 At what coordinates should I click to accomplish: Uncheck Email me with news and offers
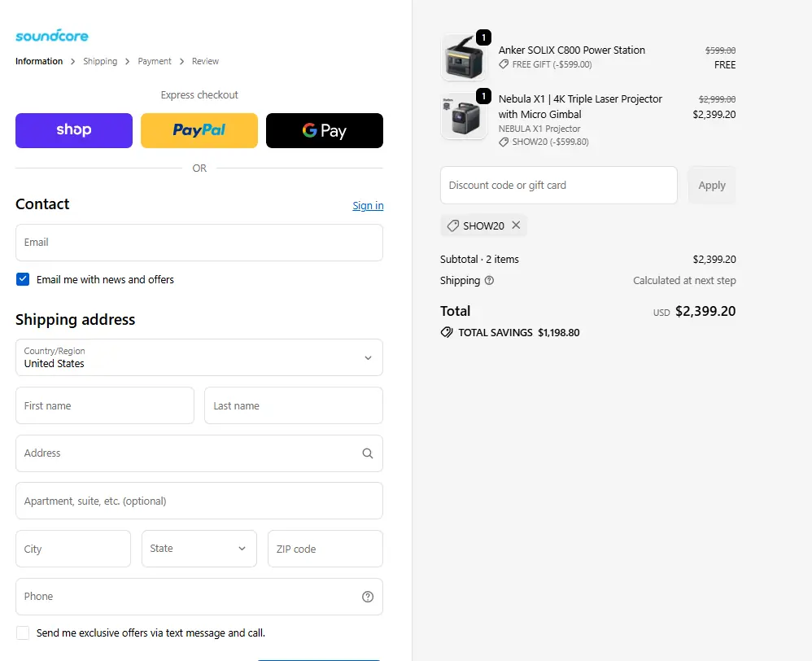(23, 279)
